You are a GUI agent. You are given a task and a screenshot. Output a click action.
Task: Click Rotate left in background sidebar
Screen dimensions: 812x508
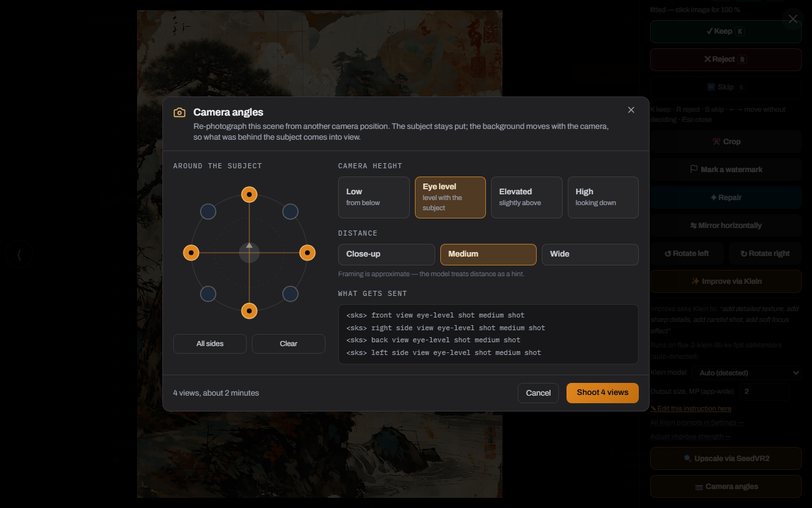pyautogui.click(x=686, y=253)
